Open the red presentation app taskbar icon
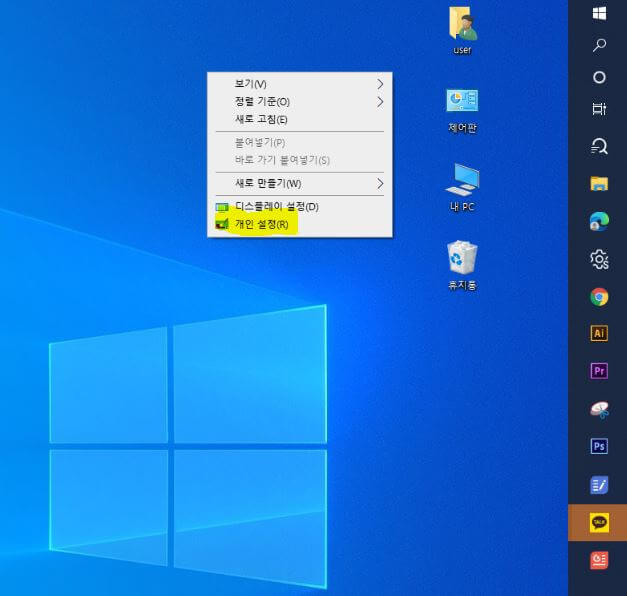 599,560
